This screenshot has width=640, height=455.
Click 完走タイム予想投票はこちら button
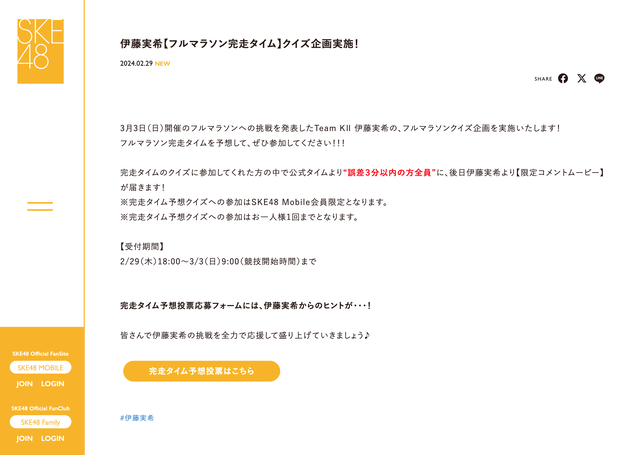[x=202, y=371]
